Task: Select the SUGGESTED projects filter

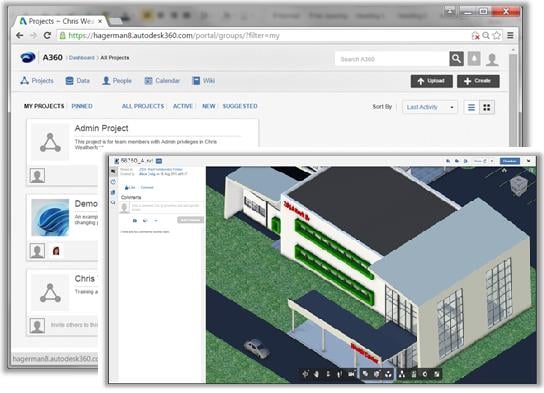Action: 240,106
